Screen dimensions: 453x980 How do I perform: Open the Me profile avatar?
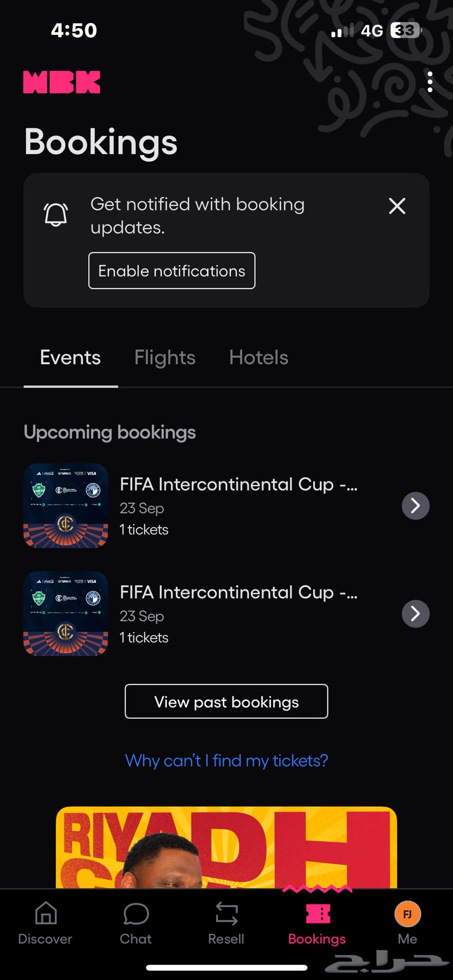[407, 914]
